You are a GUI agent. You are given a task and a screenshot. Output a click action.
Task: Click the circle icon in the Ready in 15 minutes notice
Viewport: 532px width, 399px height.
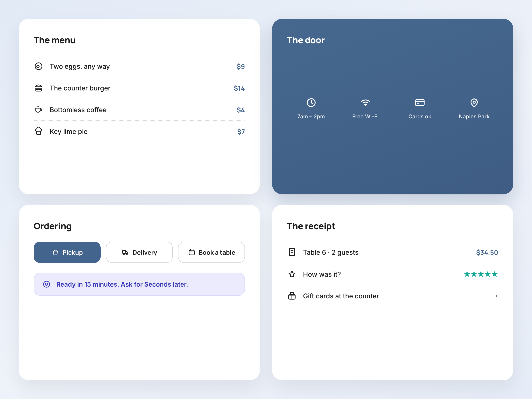coord(46,284)
